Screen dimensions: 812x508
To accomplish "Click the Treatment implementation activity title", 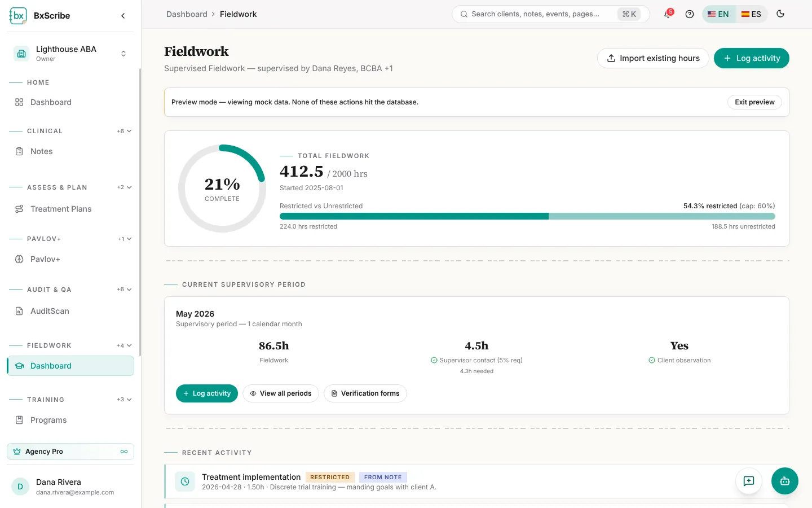I will click(251, 477).
